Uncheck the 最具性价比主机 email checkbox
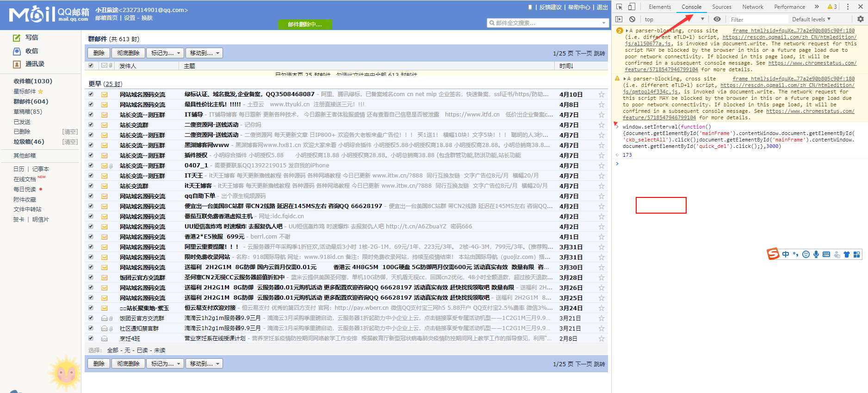Image resolution: width=868 pixels, height=393 pixels. coord(91,104)
